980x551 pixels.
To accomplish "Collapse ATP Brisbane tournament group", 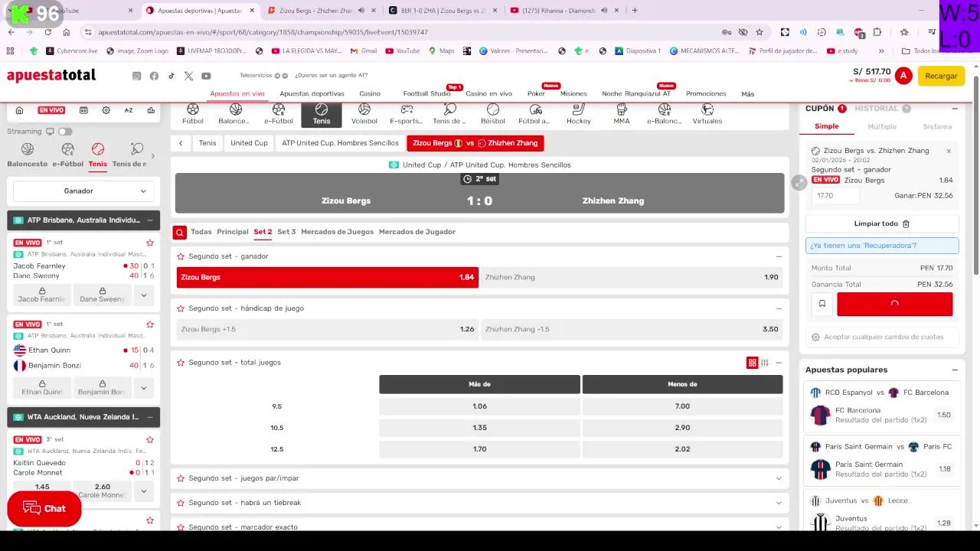I will [x=150, y=220].
